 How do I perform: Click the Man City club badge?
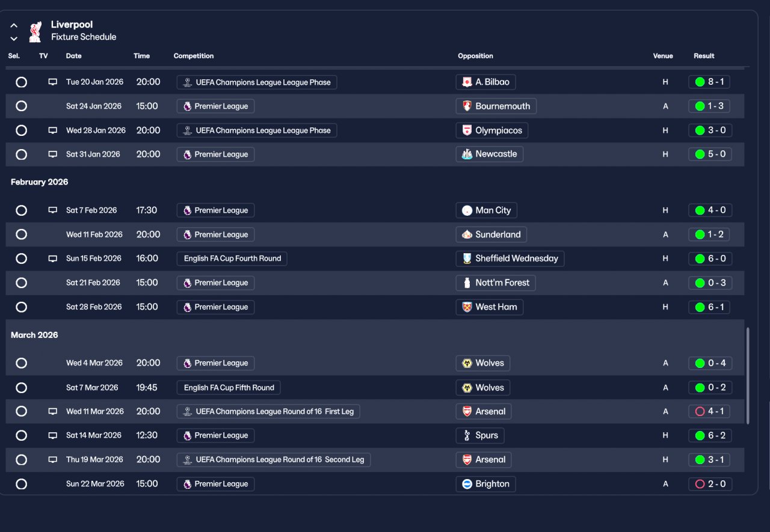[467, 210]
